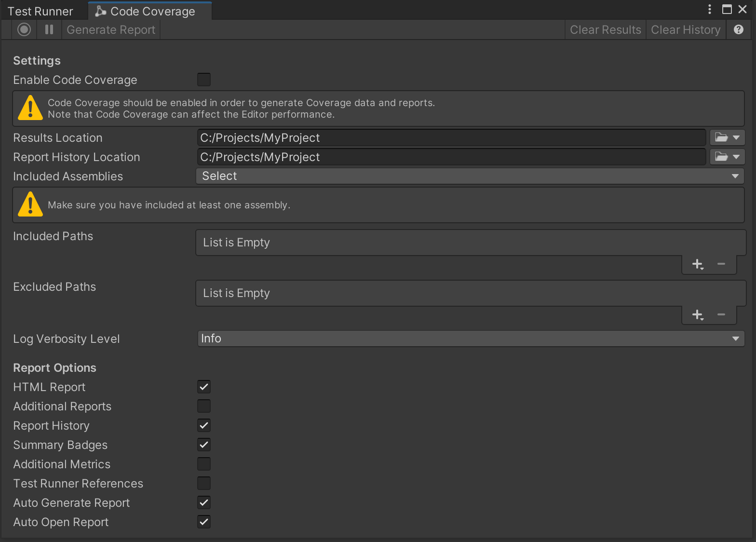Enable the Additional Metrics checkbox
The width and height of the screenshot is (756, 542).
[x=204, y=464]
